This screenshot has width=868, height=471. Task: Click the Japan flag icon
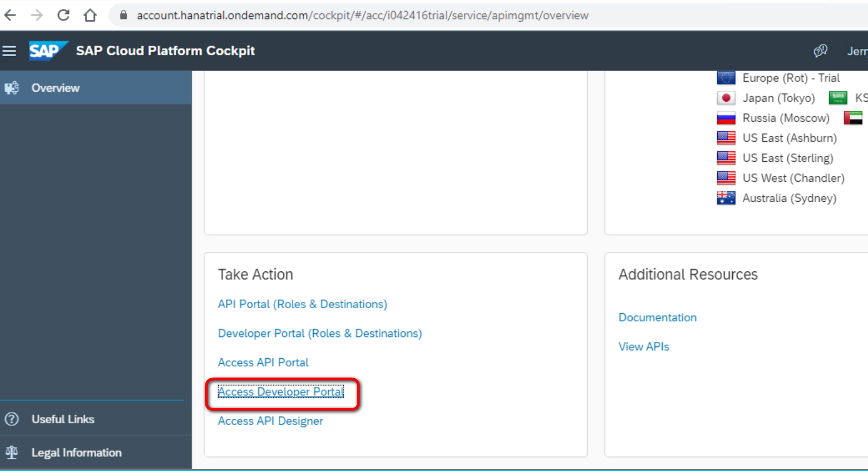(726, 98)
